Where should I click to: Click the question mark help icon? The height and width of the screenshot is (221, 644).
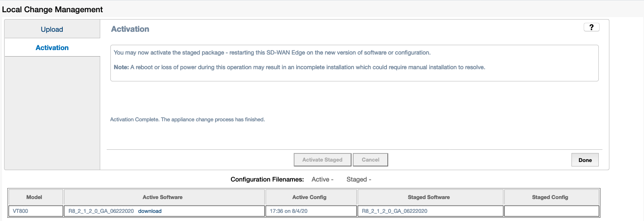(x=591, y=27)
